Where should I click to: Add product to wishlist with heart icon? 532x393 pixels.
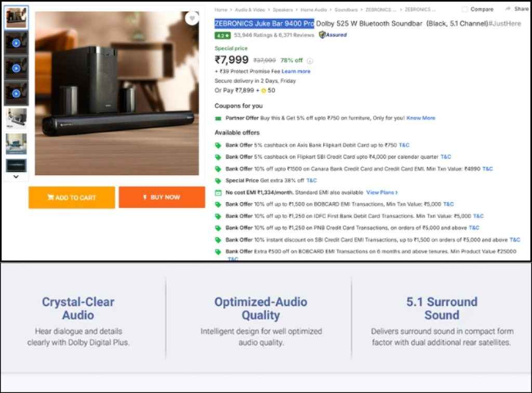pos(192,18)
